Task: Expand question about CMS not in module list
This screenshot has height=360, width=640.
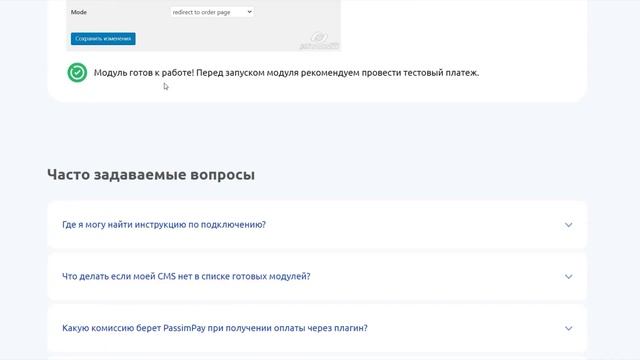Action: click(317, 276)
